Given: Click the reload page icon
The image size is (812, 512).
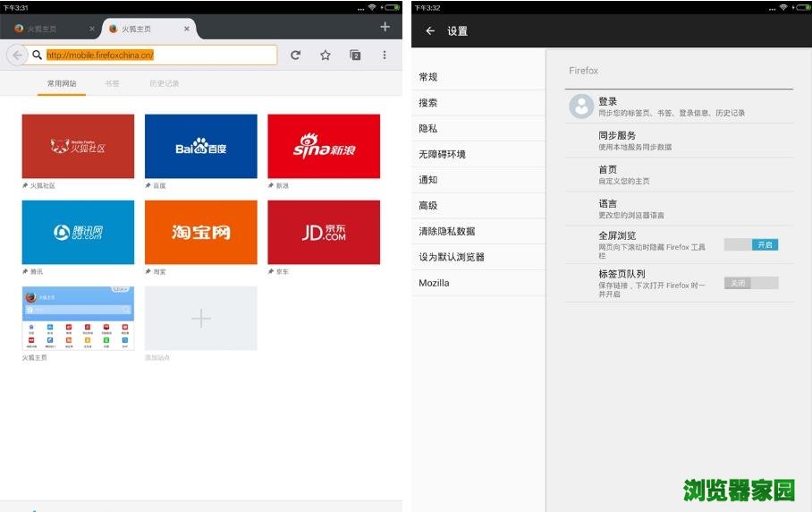Looking at the screenshot, I should coord(295,55).
